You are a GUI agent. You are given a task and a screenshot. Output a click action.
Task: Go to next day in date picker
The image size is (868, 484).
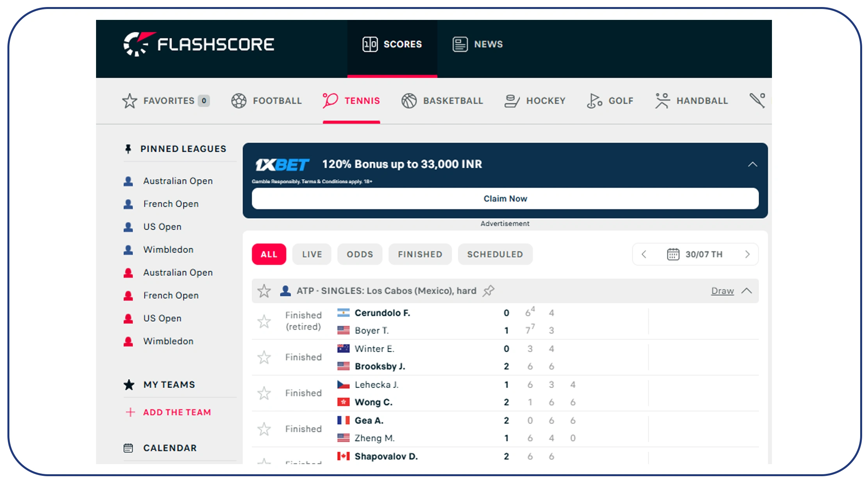pos(747,254)
